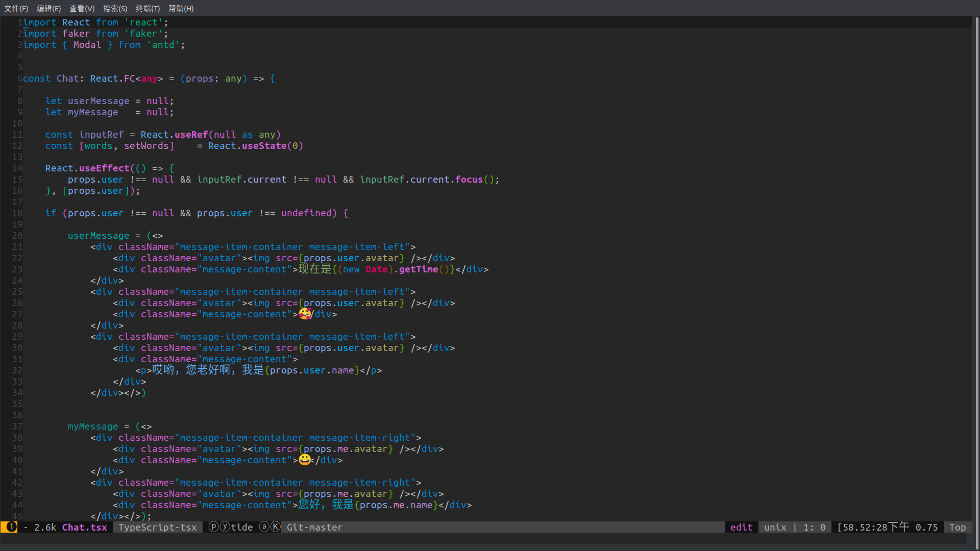980x551 pixels.
Task: Click 现在是 text on line 23
Action: point(315,269)
